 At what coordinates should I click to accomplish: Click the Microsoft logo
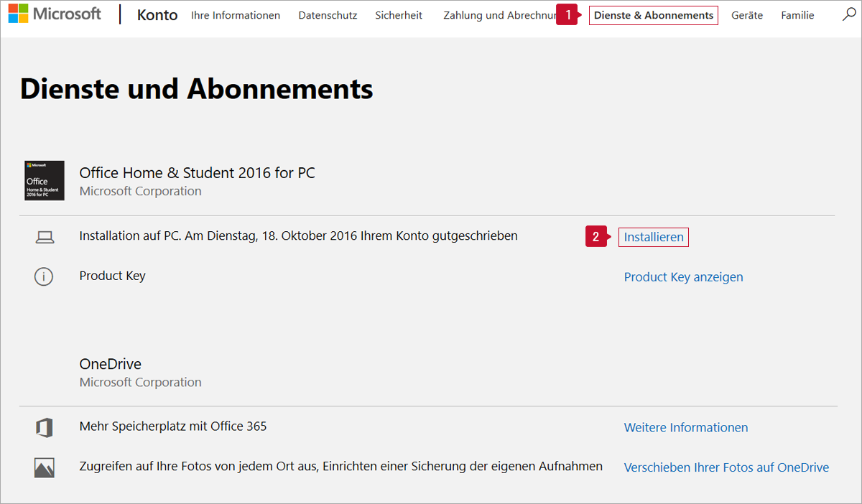coord(55,14)
